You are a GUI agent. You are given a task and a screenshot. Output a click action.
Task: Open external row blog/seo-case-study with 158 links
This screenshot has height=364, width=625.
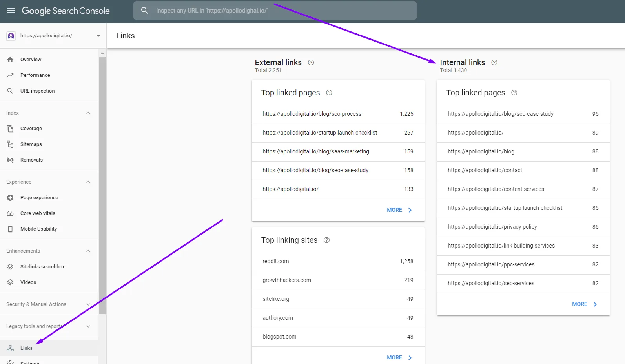tap(338, 170)
